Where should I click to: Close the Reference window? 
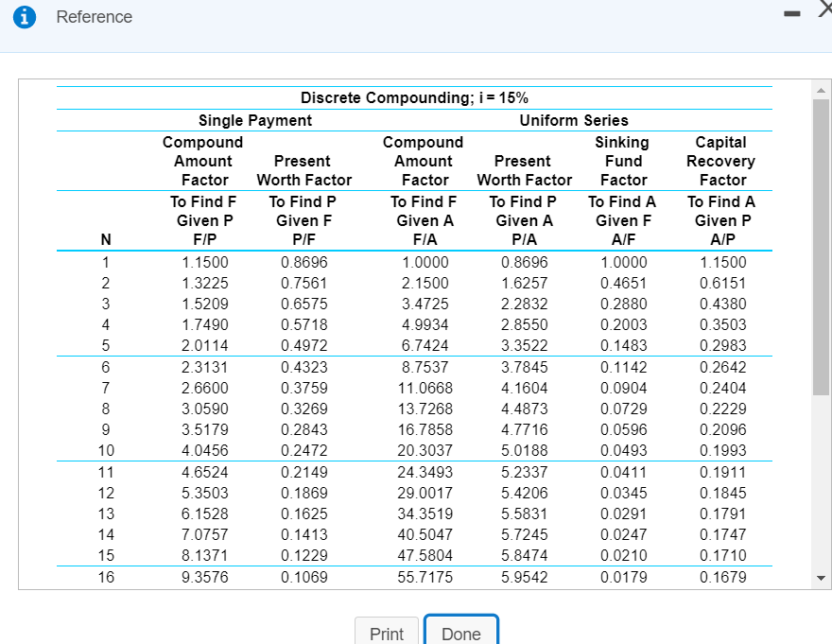click(824, 9)
